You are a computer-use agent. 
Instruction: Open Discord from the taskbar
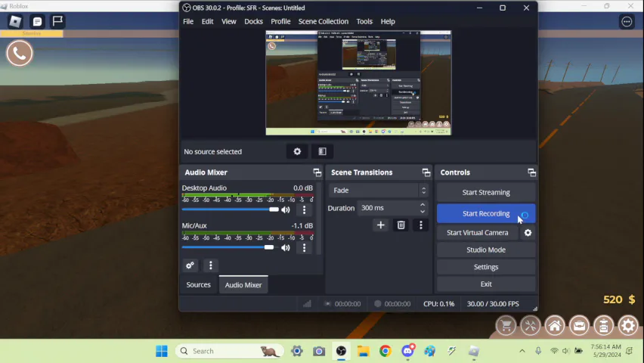point(407,351)
